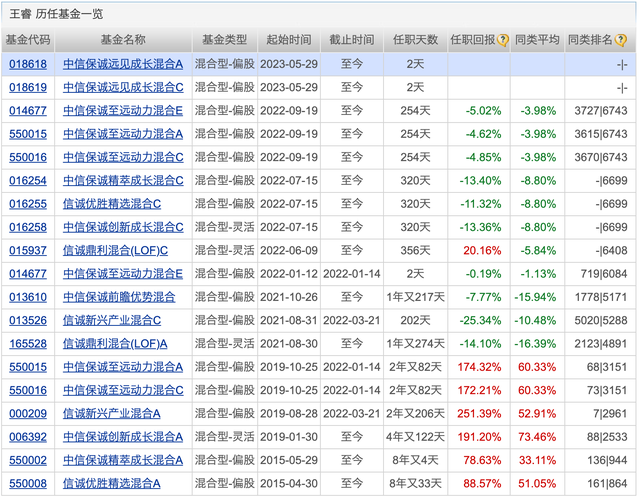Open 信诚鼎利混合(LOF)A fund link
The image size is (640, 499).
[115, 344]
